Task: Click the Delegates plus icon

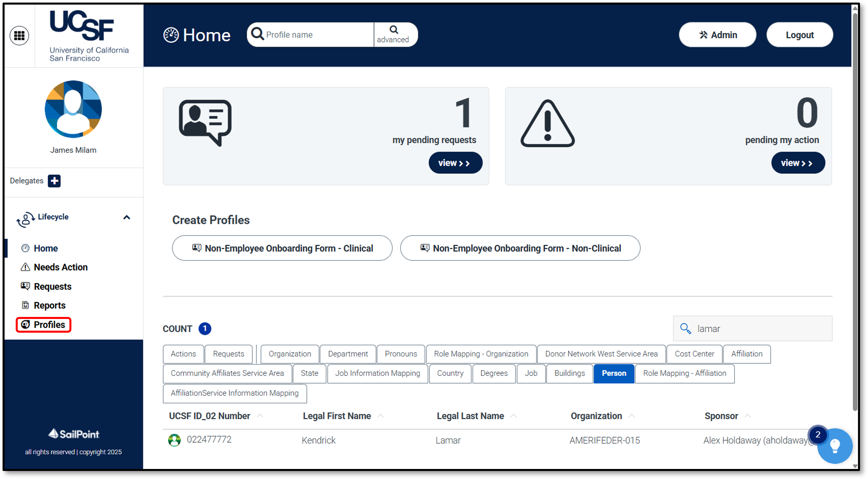Action: pyautogui.click(x=55, y=181)
